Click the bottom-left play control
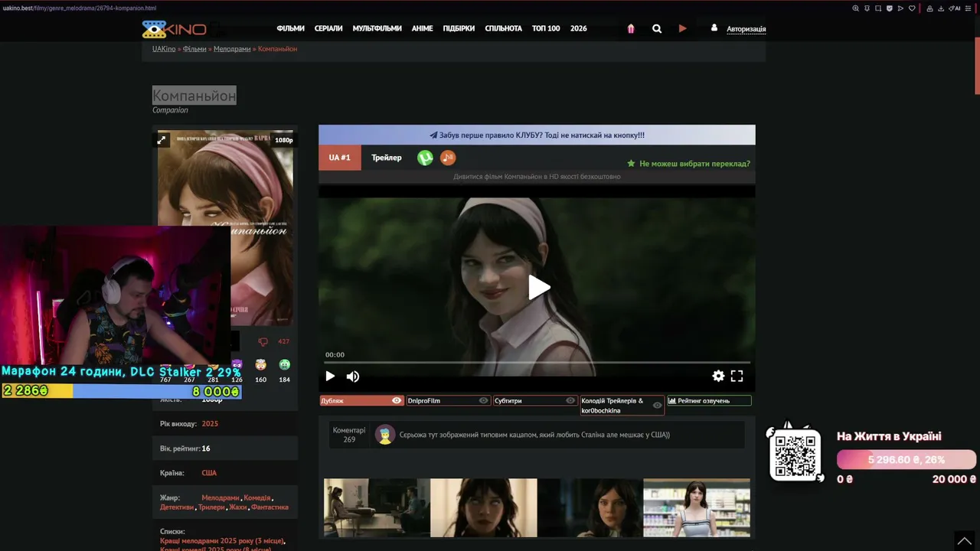 (331, 377)
